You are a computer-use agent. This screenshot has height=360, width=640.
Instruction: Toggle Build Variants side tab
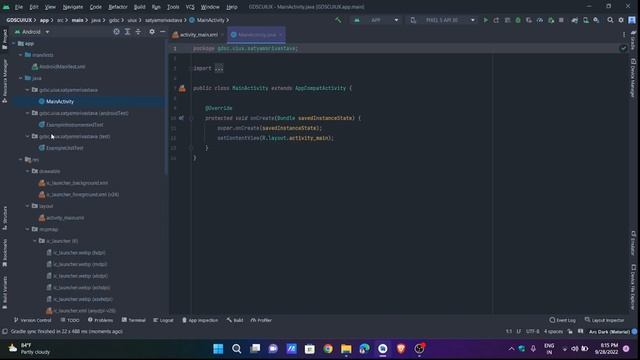[x=5, y=292]
